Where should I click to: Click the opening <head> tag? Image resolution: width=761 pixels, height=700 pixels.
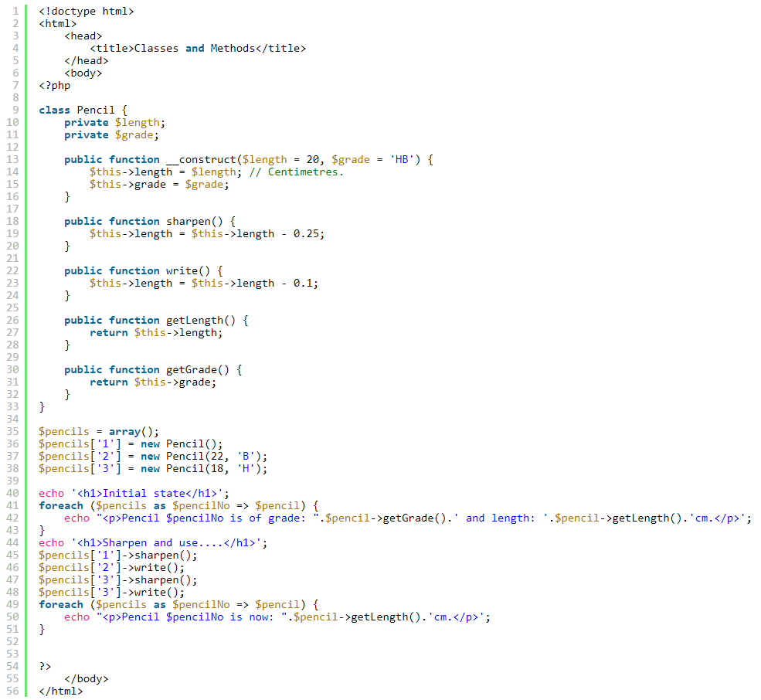point(83,36)
